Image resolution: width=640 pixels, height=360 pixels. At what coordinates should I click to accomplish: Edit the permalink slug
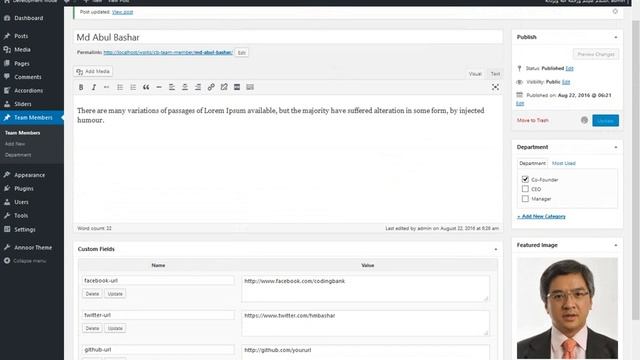tap(242, 52)
